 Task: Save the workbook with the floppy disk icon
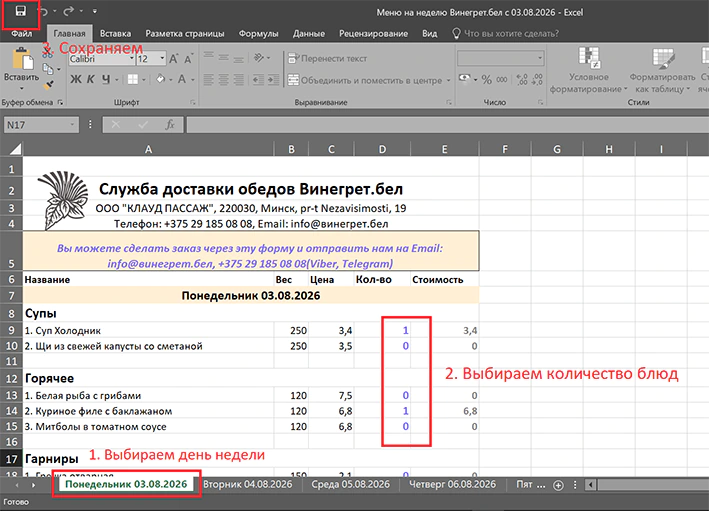(x=20, y=11)
